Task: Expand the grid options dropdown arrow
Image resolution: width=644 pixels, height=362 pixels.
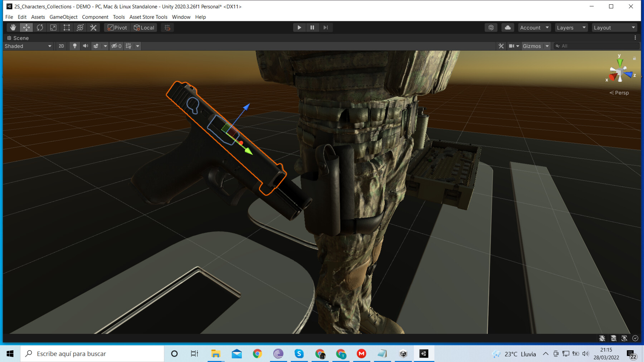Action: 137,46
